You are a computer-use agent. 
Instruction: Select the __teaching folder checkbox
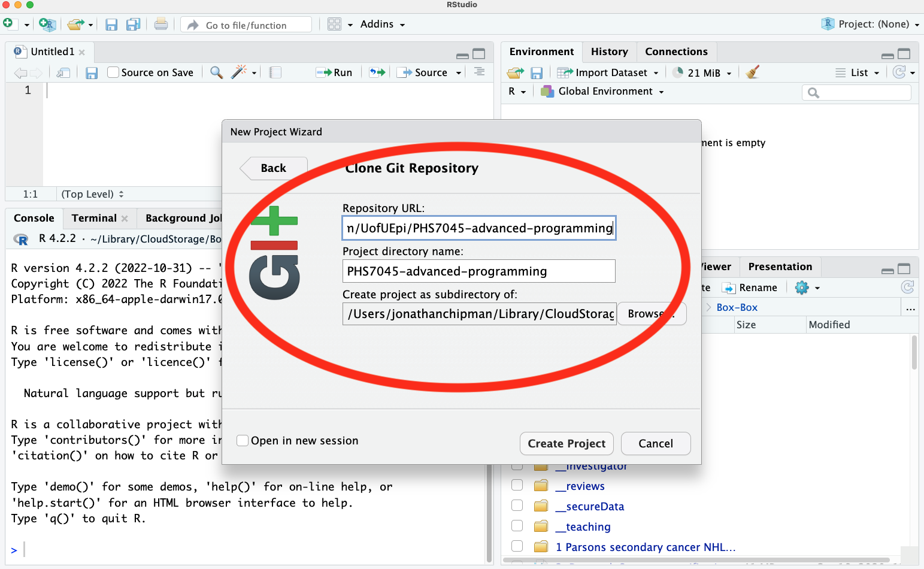[517, 526]
